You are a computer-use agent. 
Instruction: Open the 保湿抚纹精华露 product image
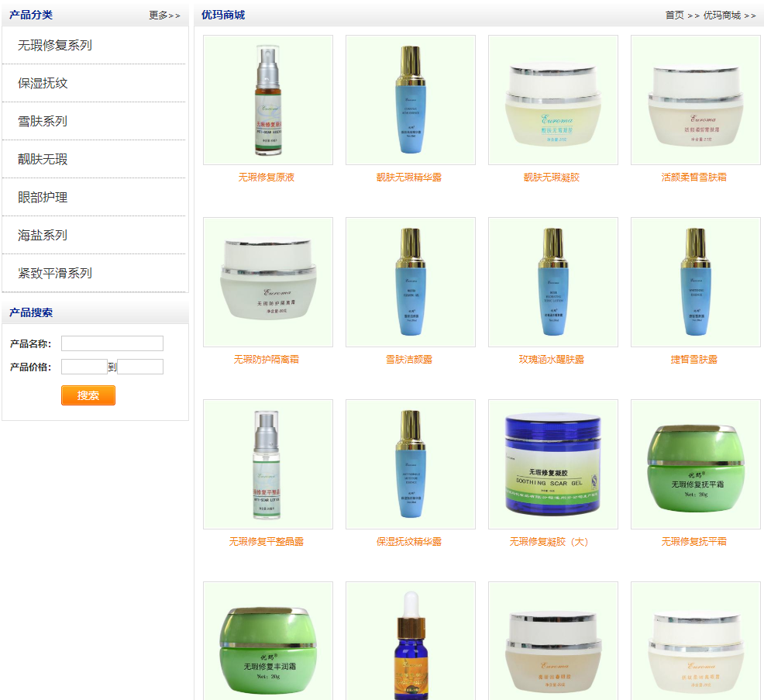click(411, 464)
